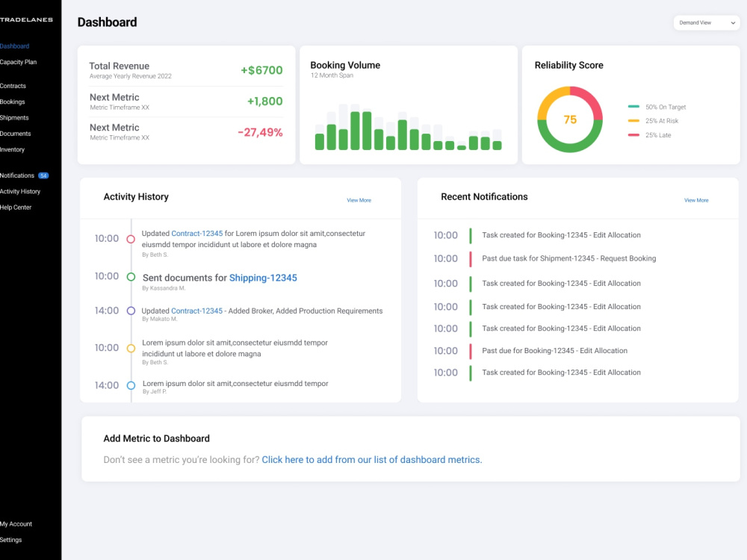This screenshot has width=747, height=560.
Task: Click teal 50% On Target legend swatch
Action: [633, 107]
